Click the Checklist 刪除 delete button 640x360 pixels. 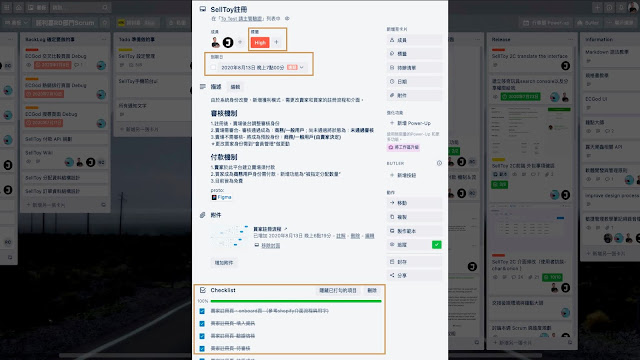(x=372, y=290)
